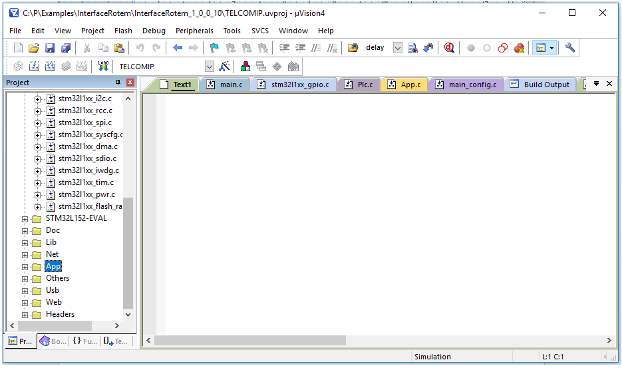Click the Translate current file icon
The image size is (622, 368).
point(18,66)
